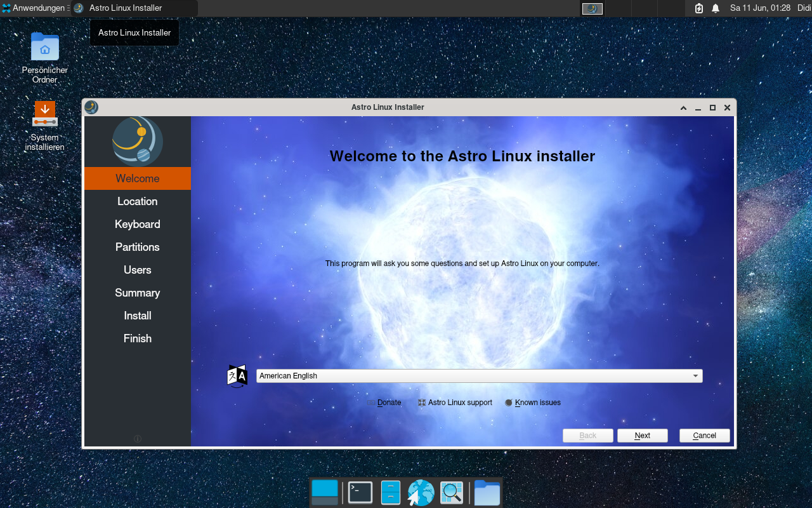Select the Summary step in sidebar
This screenshot has height=508, width=812.
pos(138,293)
